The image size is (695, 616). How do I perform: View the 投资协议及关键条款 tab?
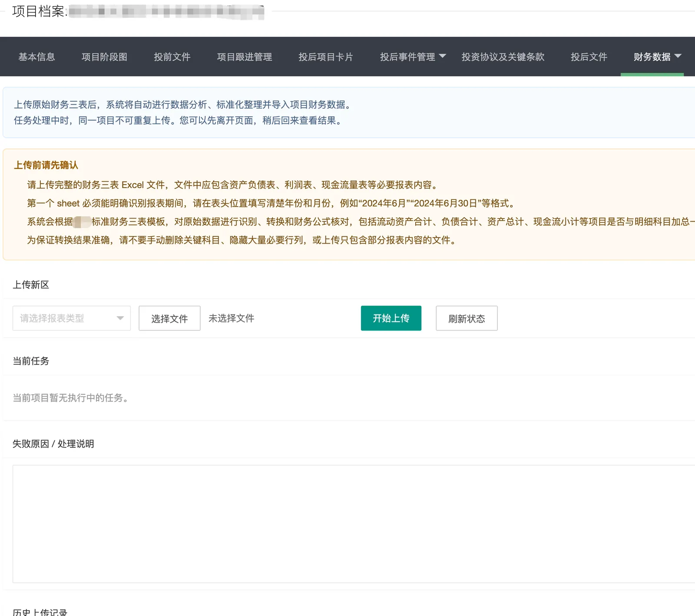503,57
